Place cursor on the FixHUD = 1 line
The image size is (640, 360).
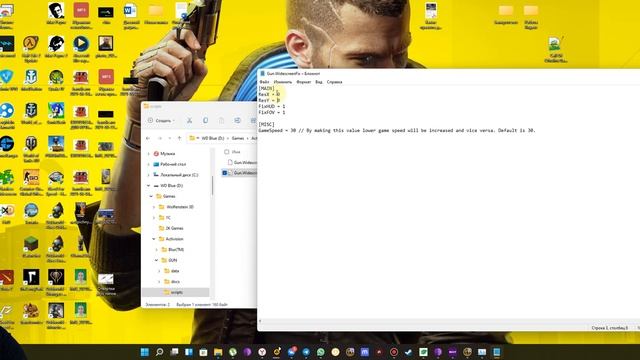(x=272, y=106)
